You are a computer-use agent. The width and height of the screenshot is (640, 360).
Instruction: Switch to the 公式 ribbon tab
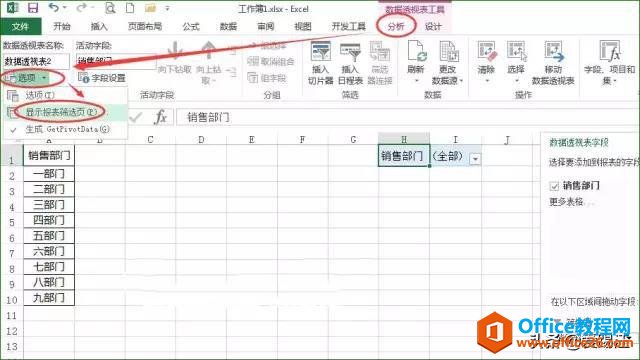click(191, 27)
